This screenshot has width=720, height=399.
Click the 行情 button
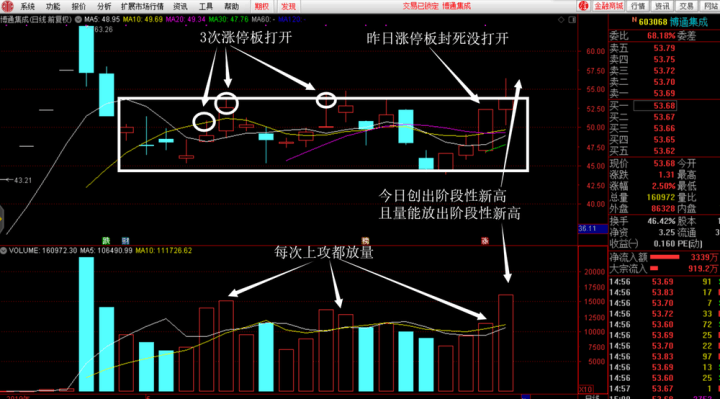tap(638, 6)
